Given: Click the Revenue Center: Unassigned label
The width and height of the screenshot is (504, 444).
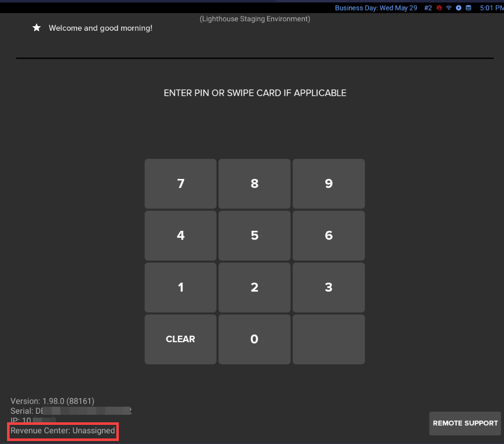Looking at the screenshot, I should point(63,431).
